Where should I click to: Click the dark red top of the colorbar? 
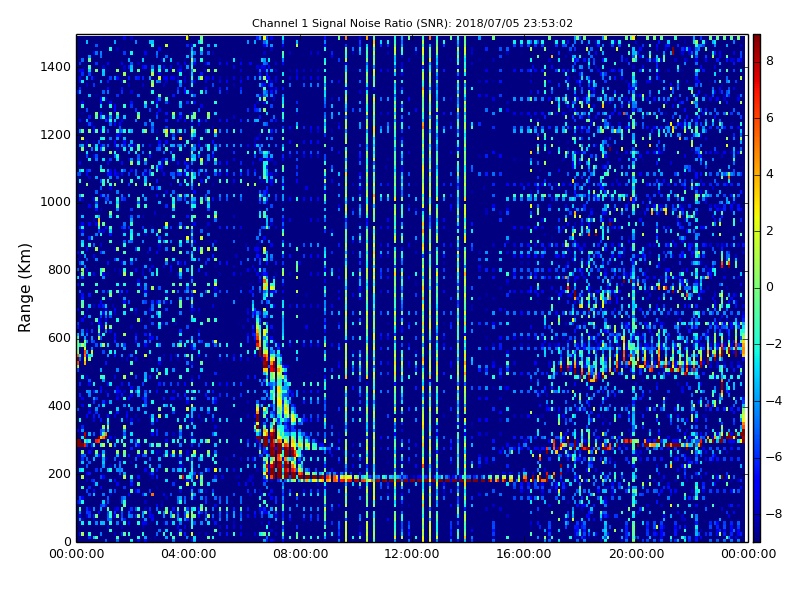pos(757,41)
